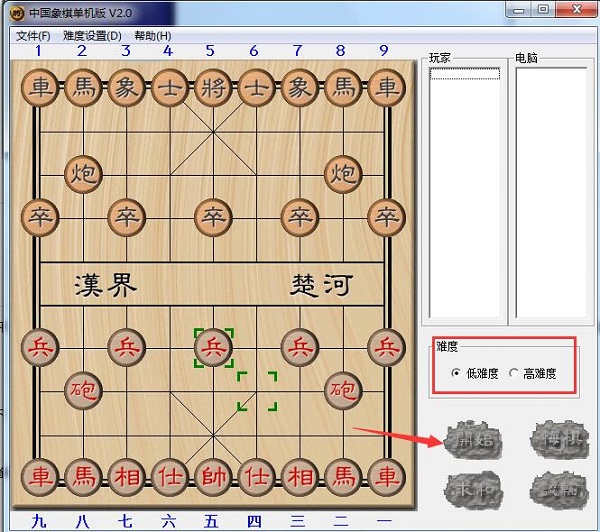Select the red 馬 horse on the right
Viewport: 600px width, 532px height.
point(342,474)
